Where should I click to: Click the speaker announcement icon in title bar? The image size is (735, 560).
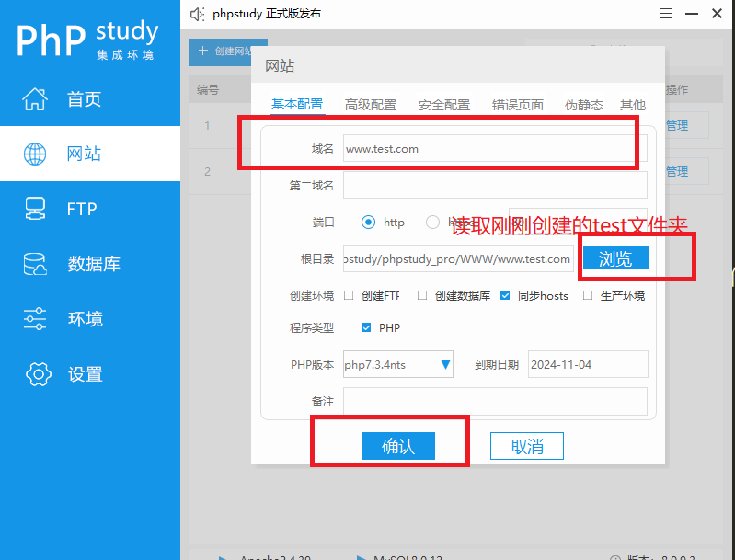(x=197, y=14)
